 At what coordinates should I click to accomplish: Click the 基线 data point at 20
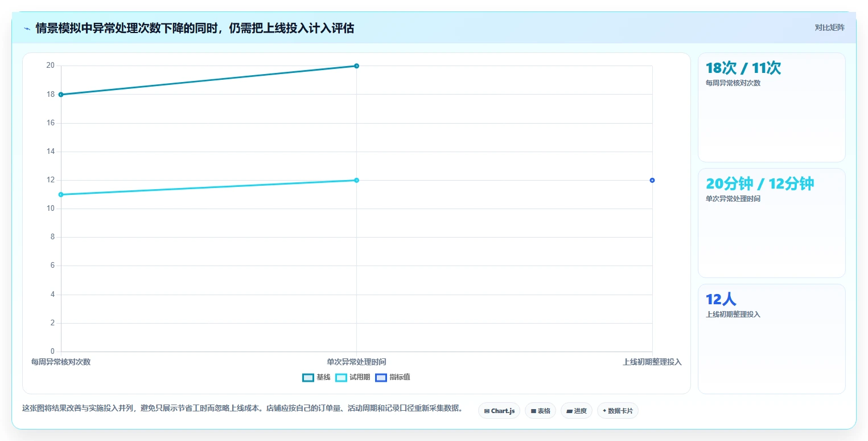click(356, 66)
